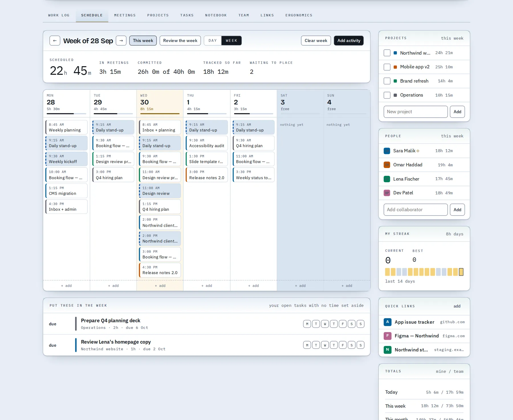The height and width of the screenshot is (420, 513).
Task: Go to next week with right arrow
Action: tap(121, 41)
